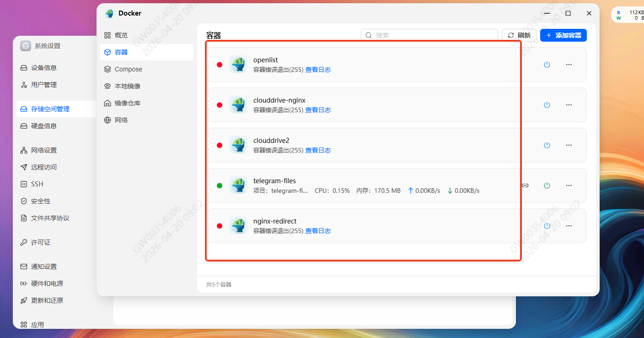View logs link for clouddrive-nginx
This screenshot has width=644, height=338.
[318, 110]
